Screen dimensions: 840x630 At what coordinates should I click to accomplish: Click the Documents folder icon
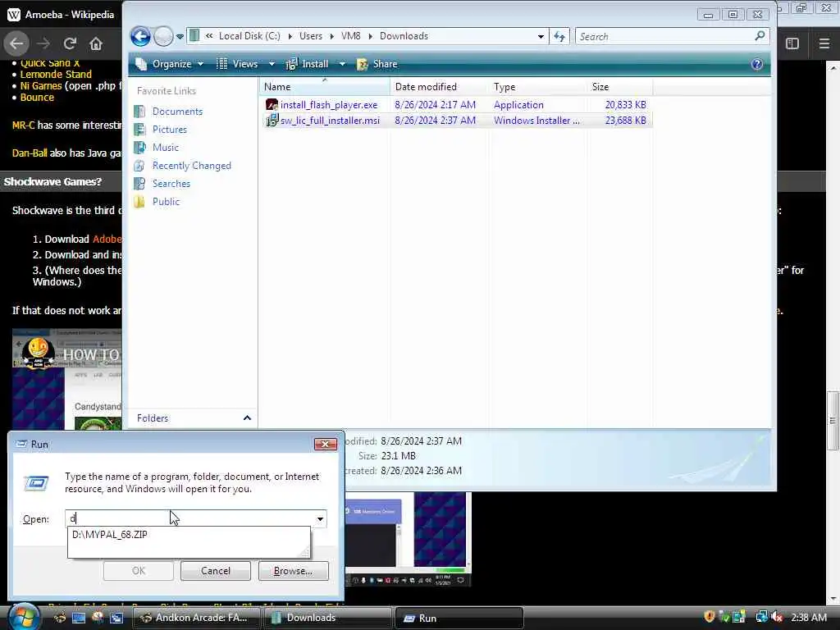tap(139, 112)
